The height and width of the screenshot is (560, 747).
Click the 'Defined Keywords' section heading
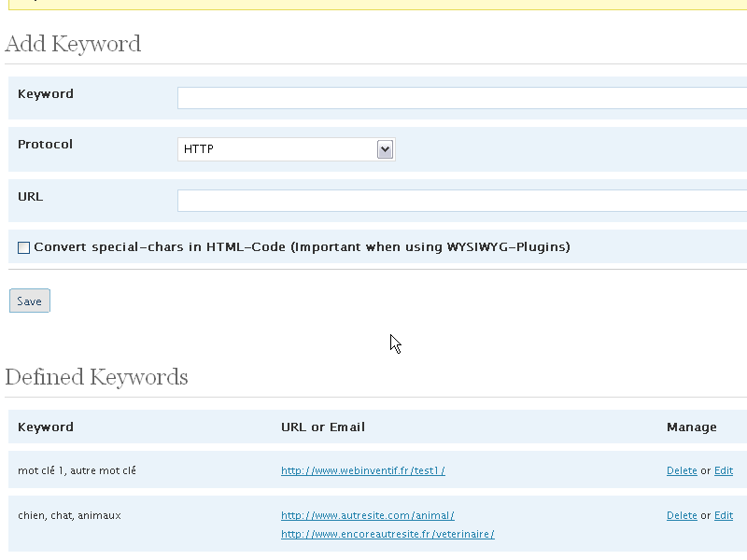(x=97, y=377)
